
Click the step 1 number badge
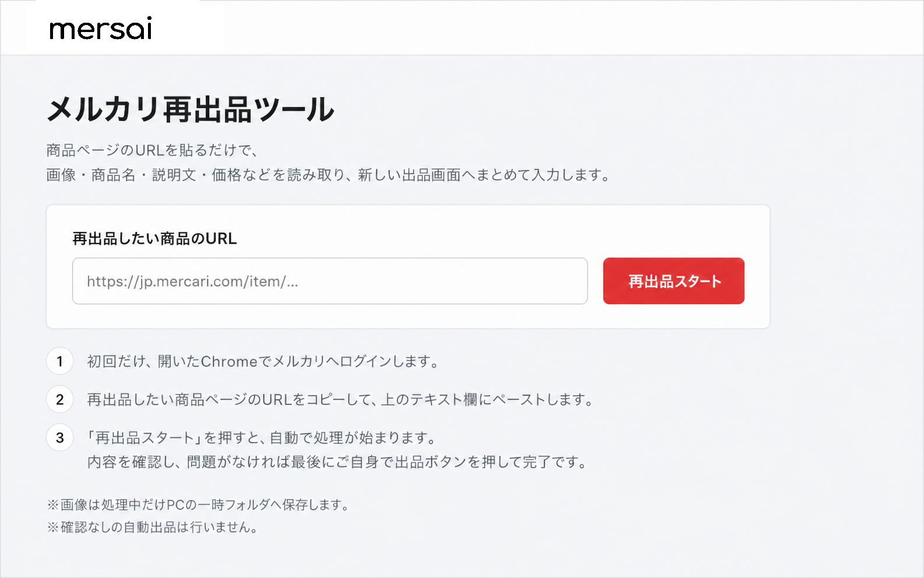59,361
